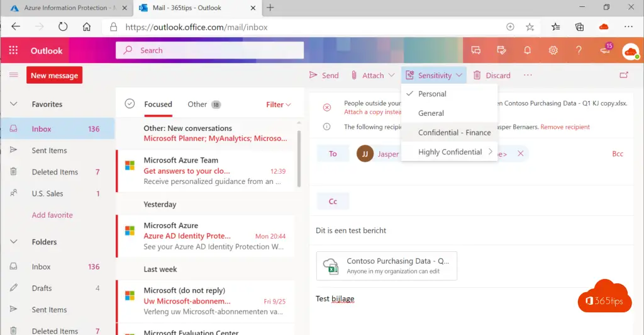Select the General sensitivity label
The width and height of the screenshot is (644, 335).
449,113
